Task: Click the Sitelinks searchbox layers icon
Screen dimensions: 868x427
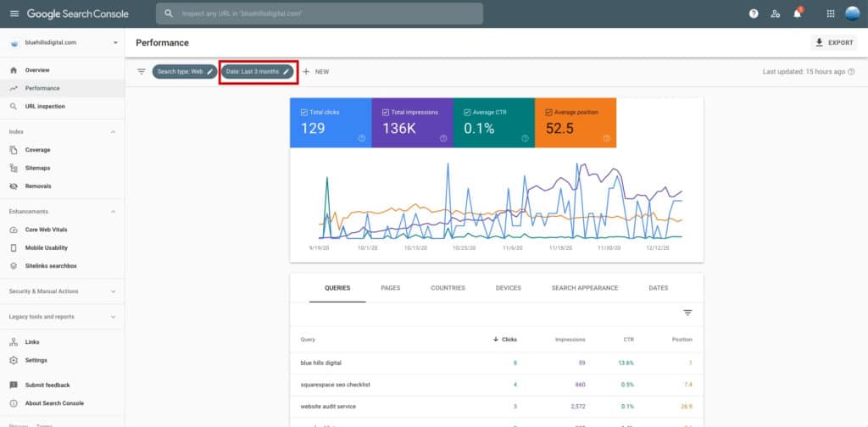Action: (x=14, y=266)
